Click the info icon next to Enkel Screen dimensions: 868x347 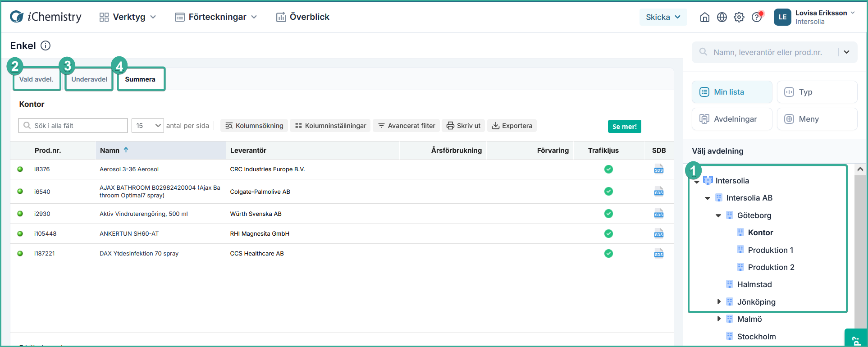(46, 46)
